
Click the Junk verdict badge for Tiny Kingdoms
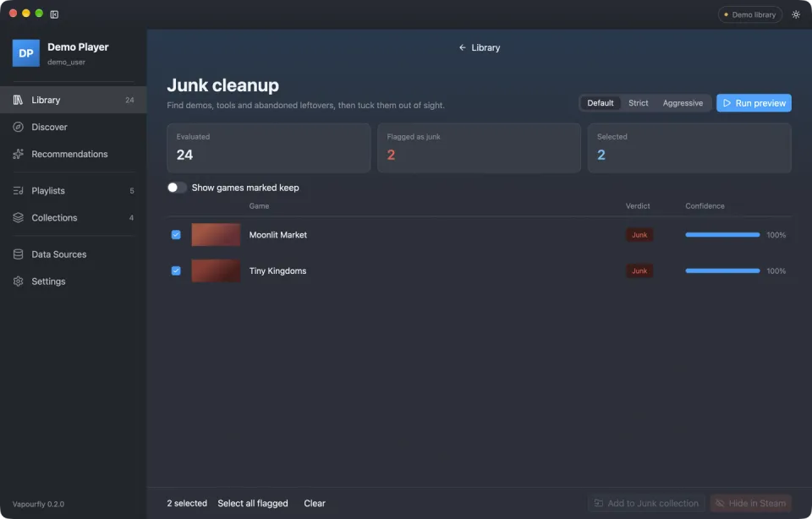639,270
